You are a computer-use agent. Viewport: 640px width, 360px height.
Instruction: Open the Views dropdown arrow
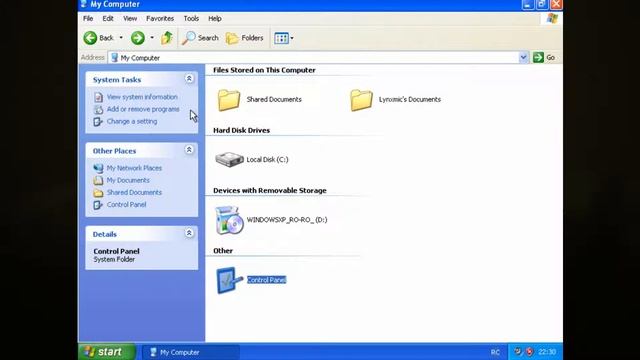[x=292, y=38]
